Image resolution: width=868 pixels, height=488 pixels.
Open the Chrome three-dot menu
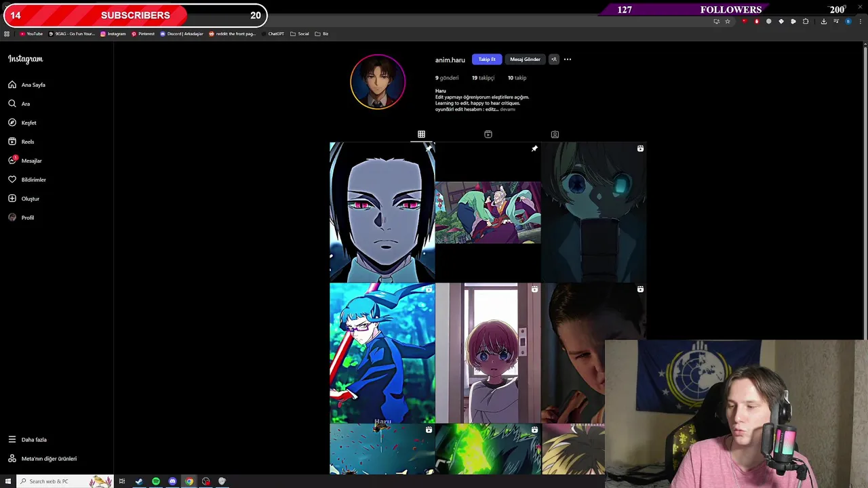tap(860, 21)
